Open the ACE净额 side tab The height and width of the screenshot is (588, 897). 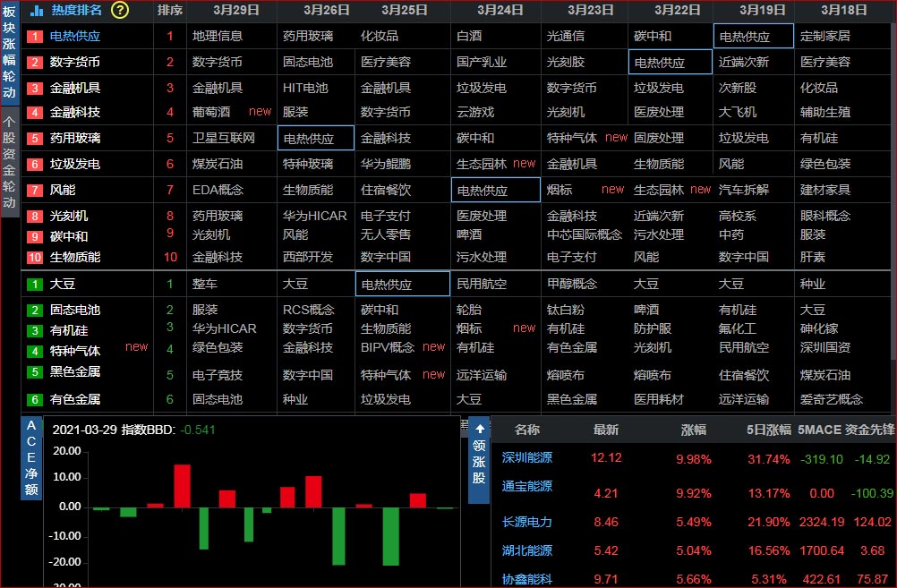tap(31, 457)
